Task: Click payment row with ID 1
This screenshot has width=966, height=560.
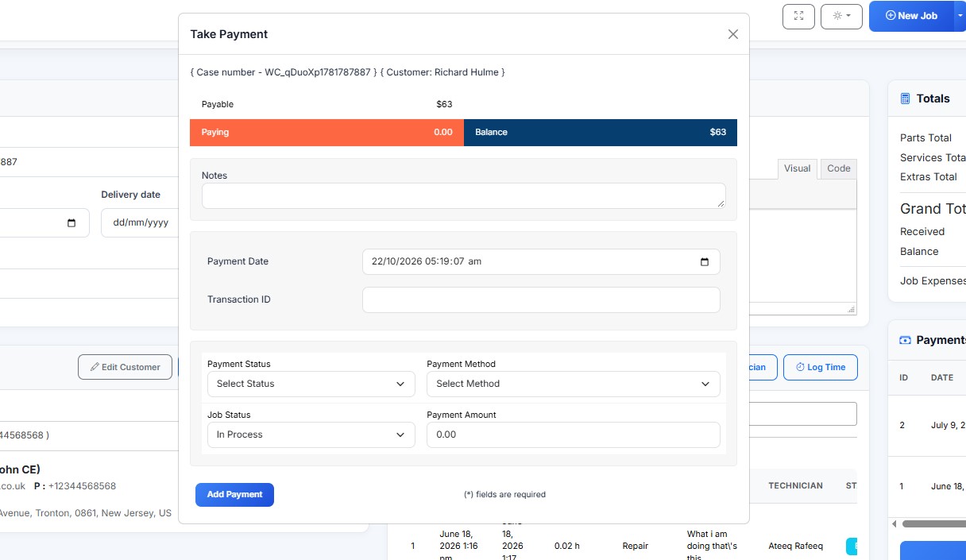Action: click(x=928, y=486)
